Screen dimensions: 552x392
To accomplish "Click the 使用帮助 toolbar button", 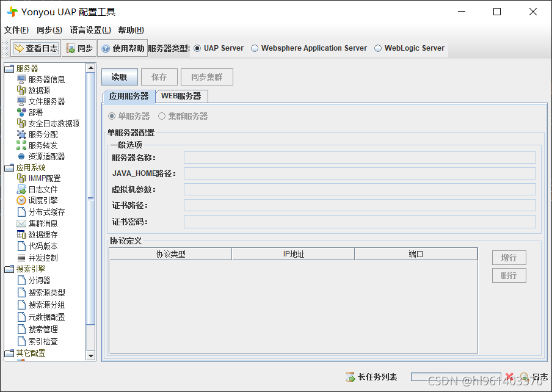I will (123, 48).
